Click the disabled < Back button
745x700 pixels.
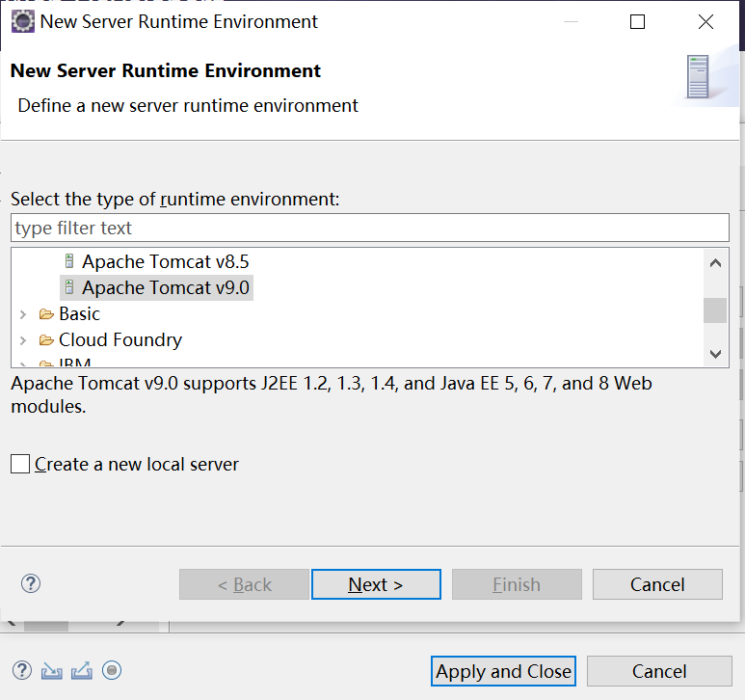pos(244,584)
